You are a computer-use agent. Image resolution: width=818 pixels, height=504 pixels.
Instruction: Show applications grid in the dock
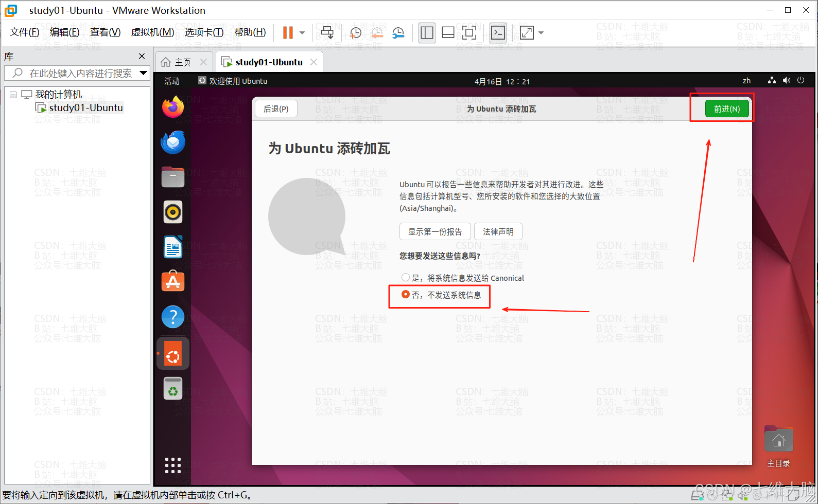(173, 465)
